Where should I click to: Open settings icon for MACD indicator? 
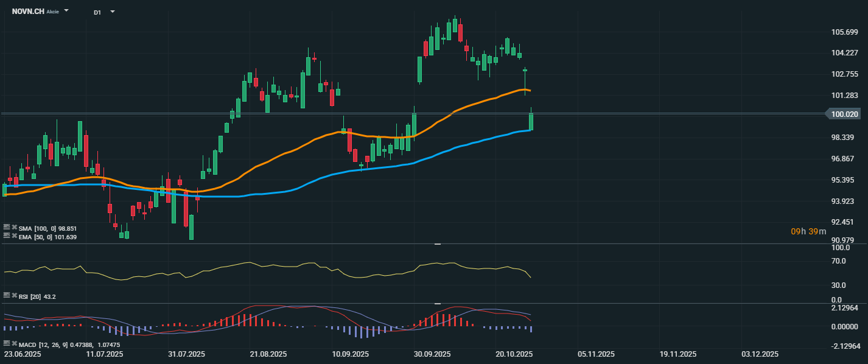[7, 344]
